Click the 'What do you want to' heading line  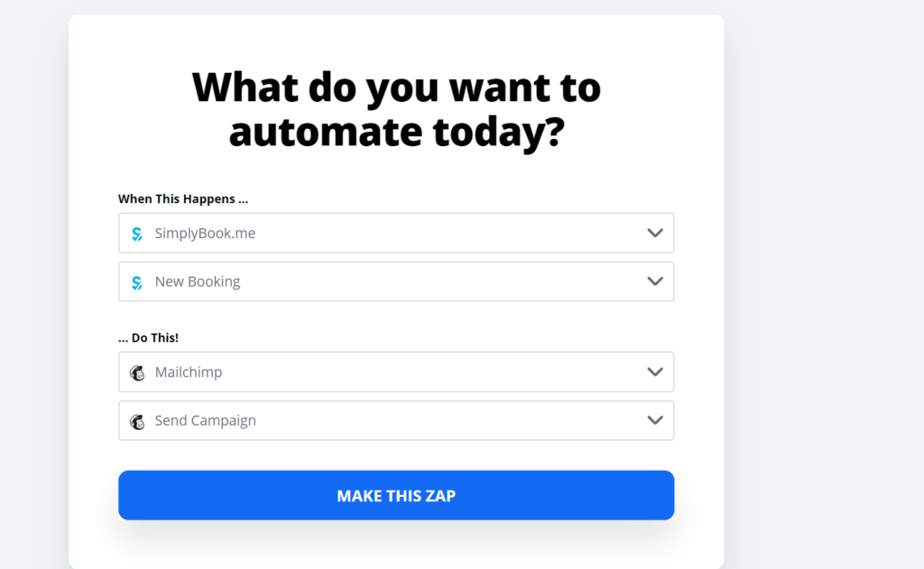point(396,87)
